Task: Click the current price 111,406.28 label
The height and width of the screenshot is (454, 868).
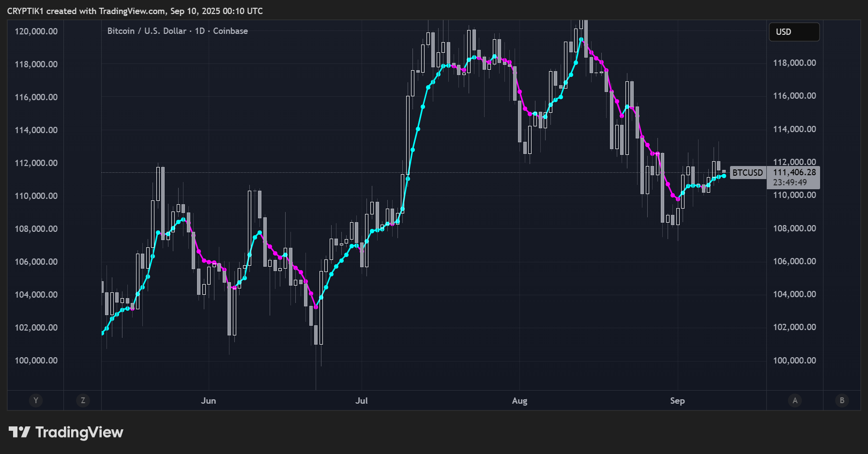Action: pyautogui.click(x=794, y=172)
